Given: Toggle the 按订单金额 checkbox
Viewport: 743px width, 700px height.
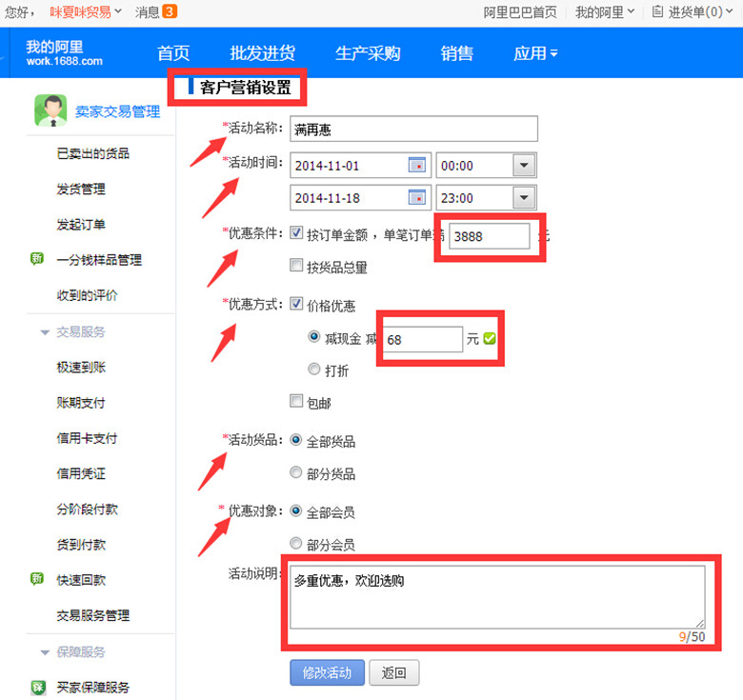Looking at the screenshot, I should pos(296,233).
